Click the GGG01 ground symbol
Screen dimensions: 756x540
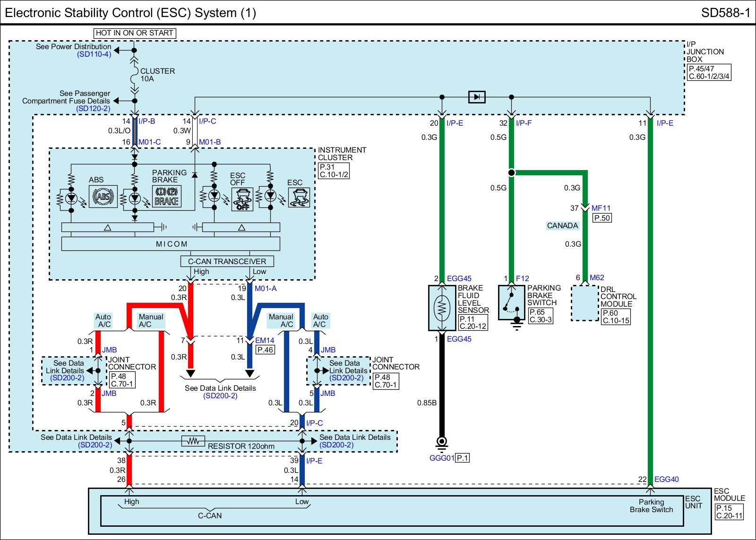click(442, 442)
